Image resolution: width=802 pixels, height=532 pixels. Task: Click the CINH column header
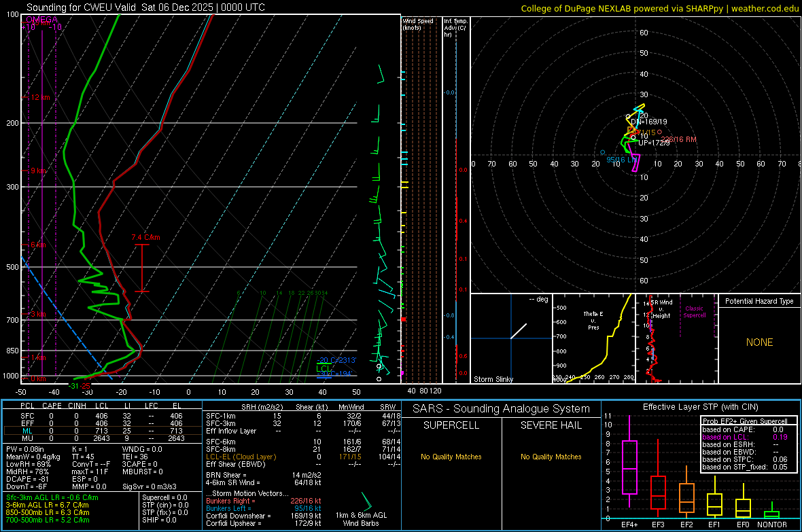tap(77, 406)
